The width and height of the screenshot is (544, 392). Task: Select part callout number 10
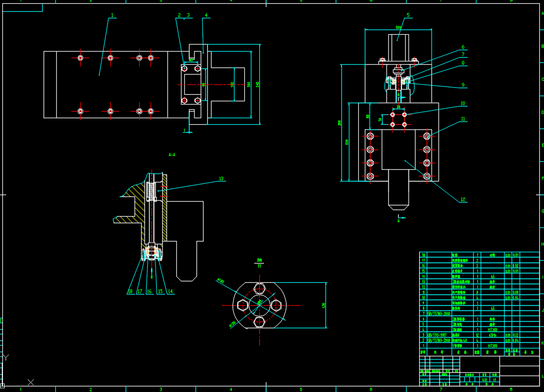coord(462,103)
